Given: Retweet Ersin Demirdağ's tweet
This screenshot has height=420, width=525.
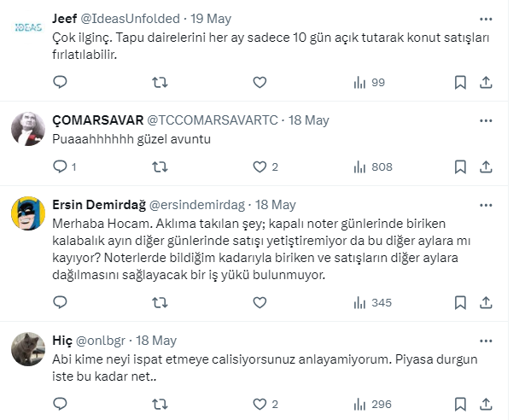Looking at the screenshot, I should coord(160,302).
